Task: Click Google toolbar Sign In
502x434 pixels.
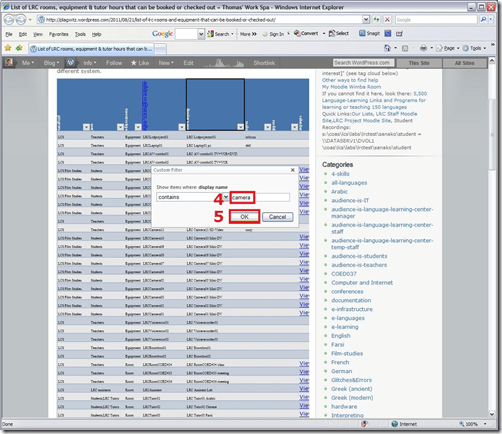Action: (273, 34)
